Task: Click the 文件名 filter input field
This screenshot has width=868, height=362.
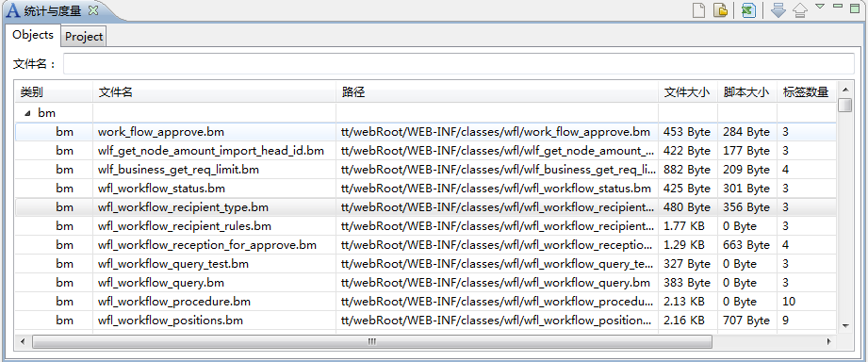Action: pyautogui.click(x=458, y=64)
